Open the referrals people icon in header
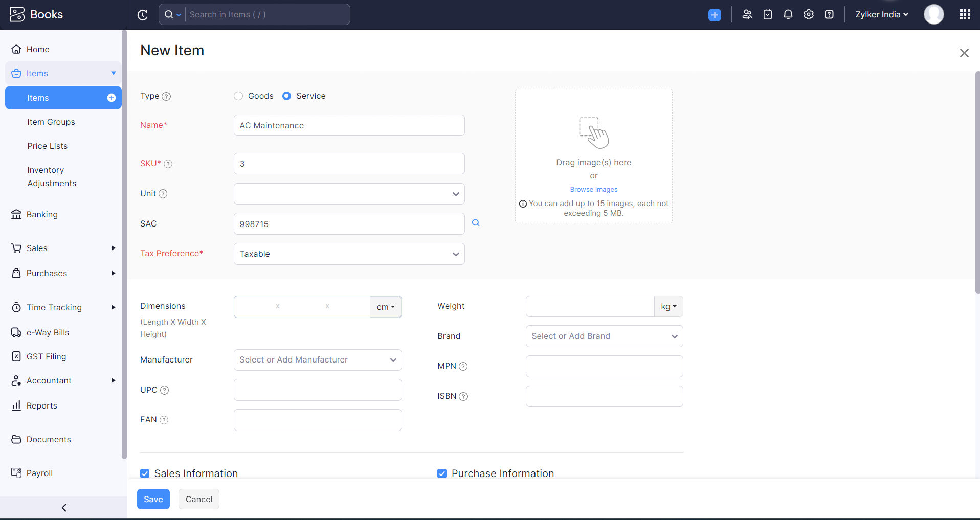Screen dimensions: 980x520 click(x=747, y=14)
